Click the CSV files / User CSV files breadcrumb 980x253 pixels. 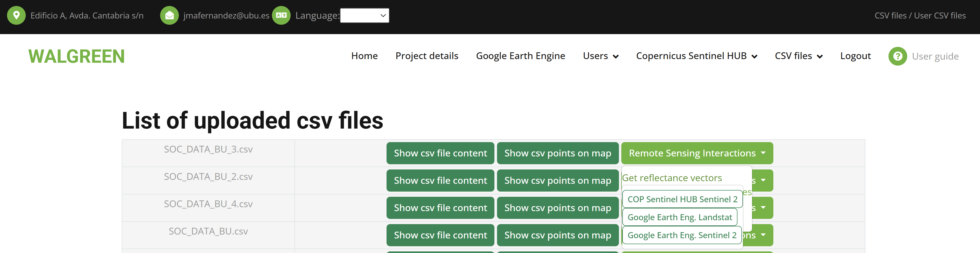pos(920,16)
